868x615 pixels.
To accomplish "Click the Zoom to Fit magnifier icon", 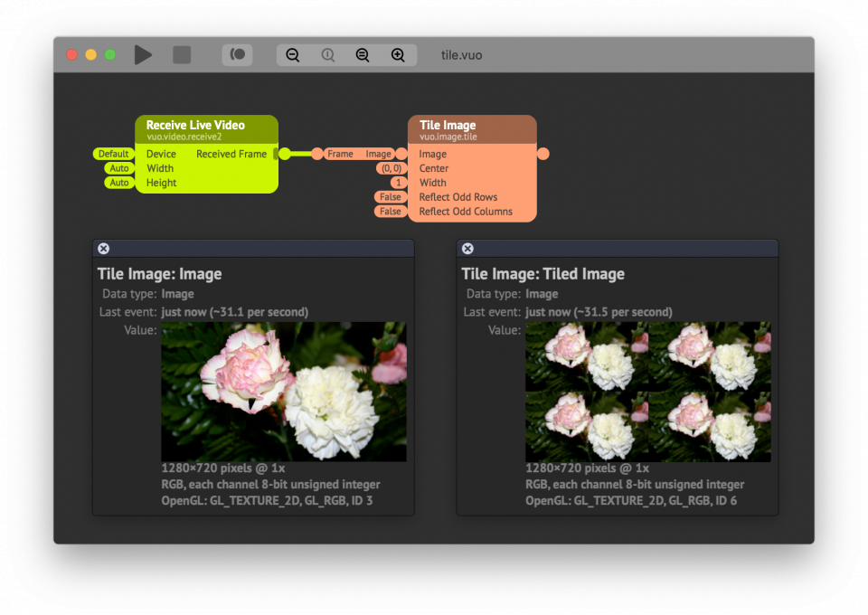I will (x=363, y=55).
